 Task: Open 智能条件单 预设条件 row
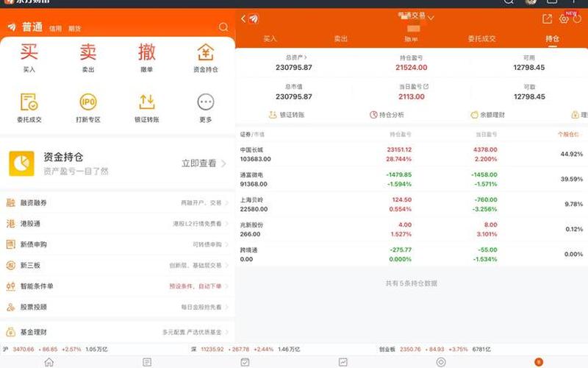[118, 286]
